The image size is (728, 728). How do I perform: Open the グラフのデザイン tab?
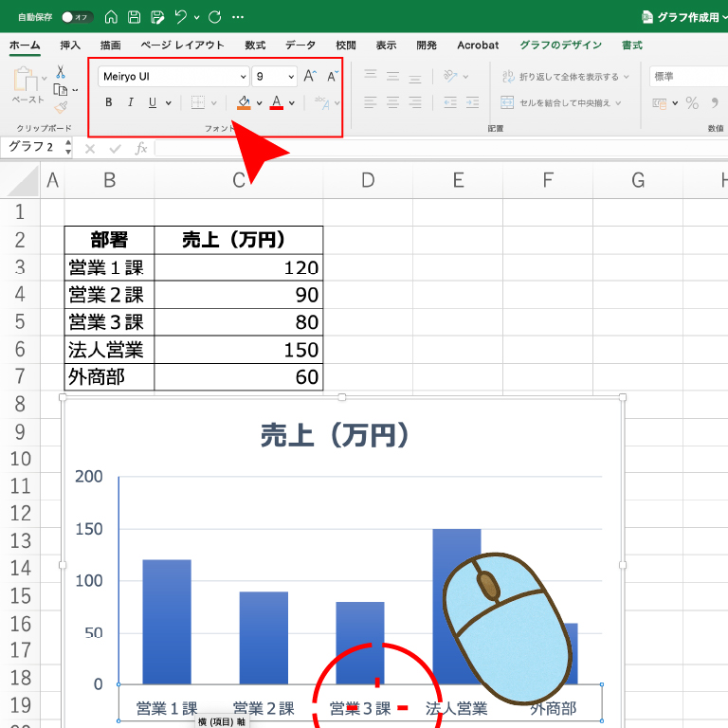pyautogui.click(x=560, y=45)
